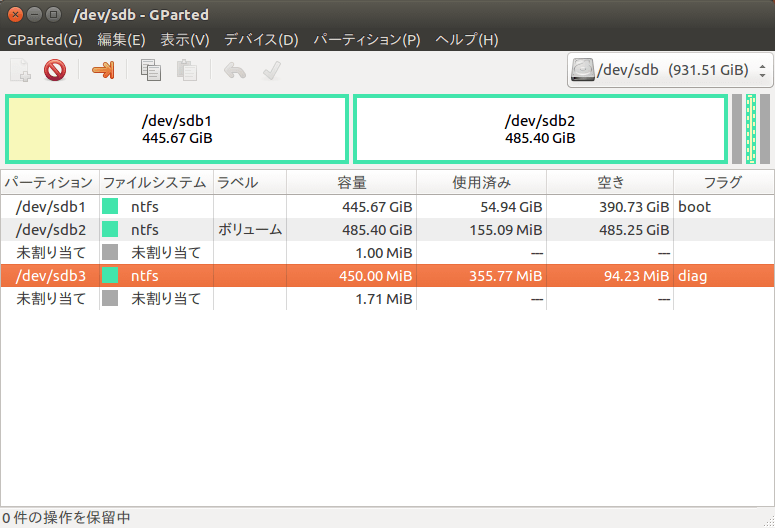Click the Resize/Move orange arrow icon
The width and height of the screenshot is (775, 528).
(103, 70)
